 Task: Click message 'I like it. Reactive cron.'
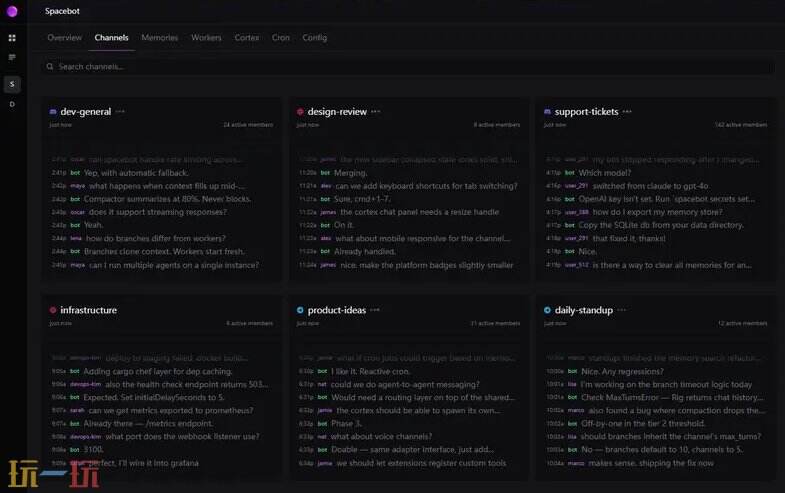coord(370,371)
